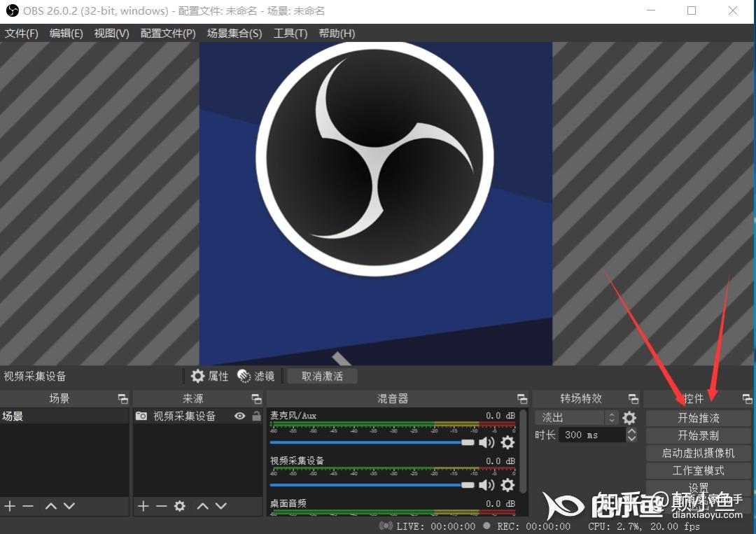Screen dimensions: 756x534
Task: Mute the 视频采集设备 audio channel
Action: click(x=486, y=485)
